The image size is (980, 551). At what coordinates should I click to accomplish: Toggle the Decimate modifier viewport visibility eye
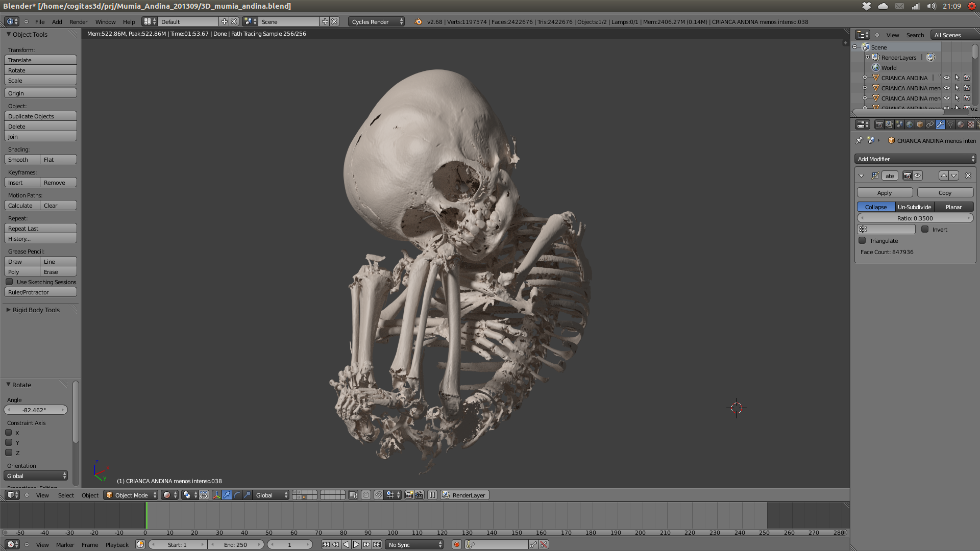point(917,176)
